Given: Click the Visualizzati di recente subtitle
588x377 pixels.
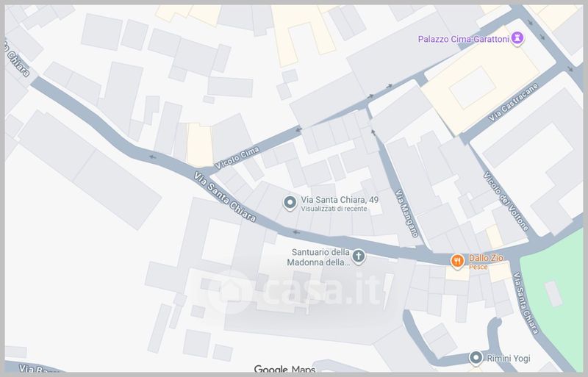Looking at the screenshot, I should 334,209.
